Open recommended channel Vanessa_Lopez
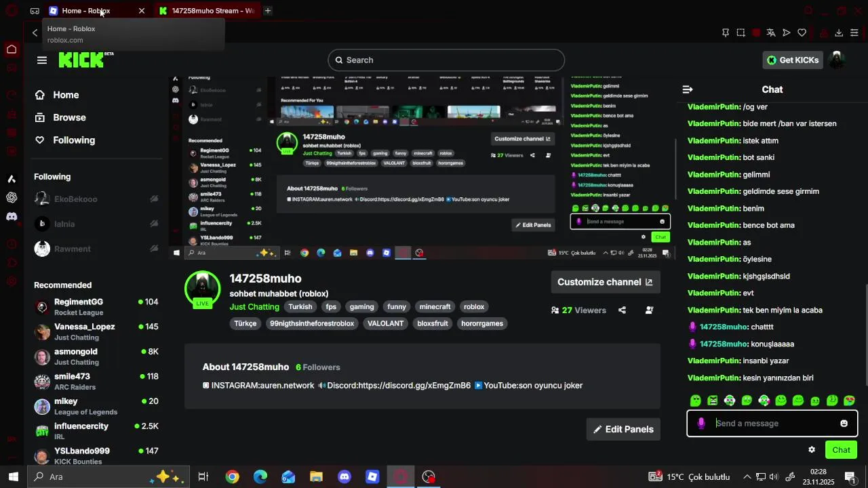This screenshot has height=488, width=868. click(97, 331)
